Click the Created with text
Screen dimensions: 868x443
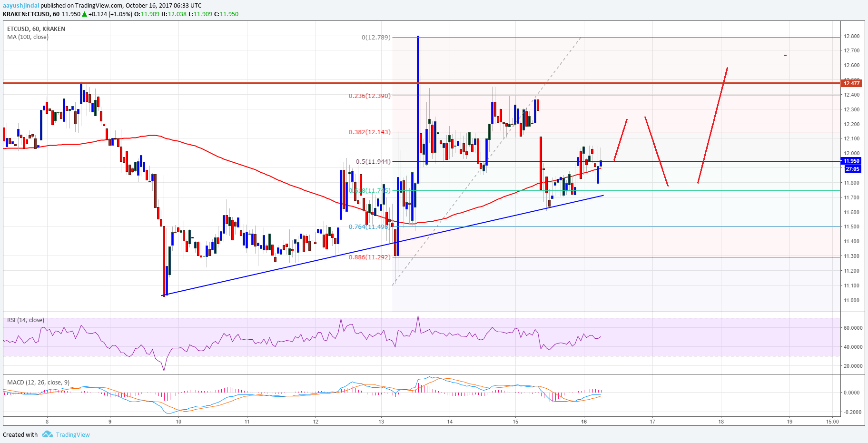click(x=20, y=434)
